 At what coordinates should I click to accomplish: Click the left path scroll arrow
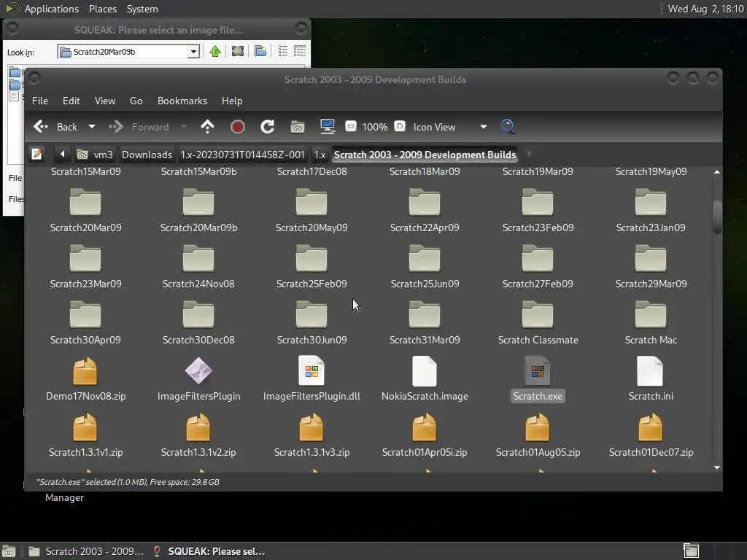click(x=63, y=155)
